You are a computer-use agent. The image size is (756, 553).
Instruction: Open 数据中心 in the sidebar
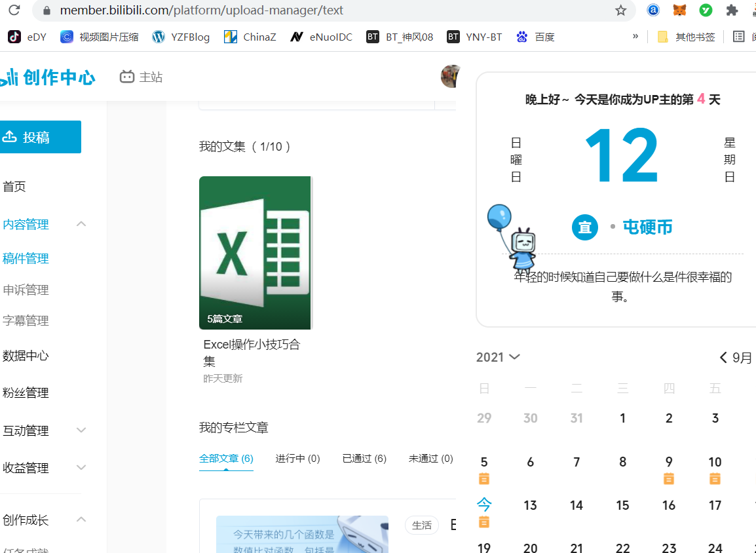click(x=26, y=356)
